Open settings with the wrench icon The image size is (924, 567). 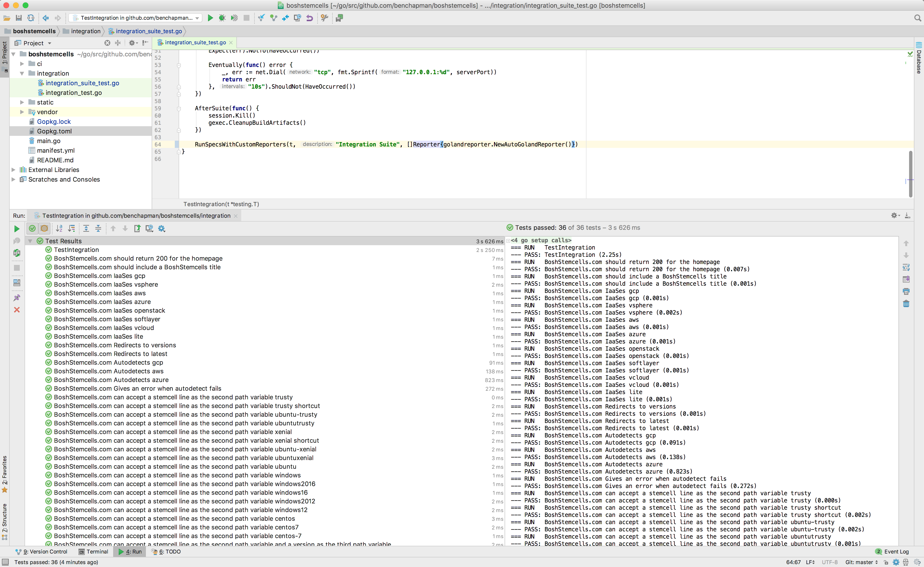[x=325, y=18]
